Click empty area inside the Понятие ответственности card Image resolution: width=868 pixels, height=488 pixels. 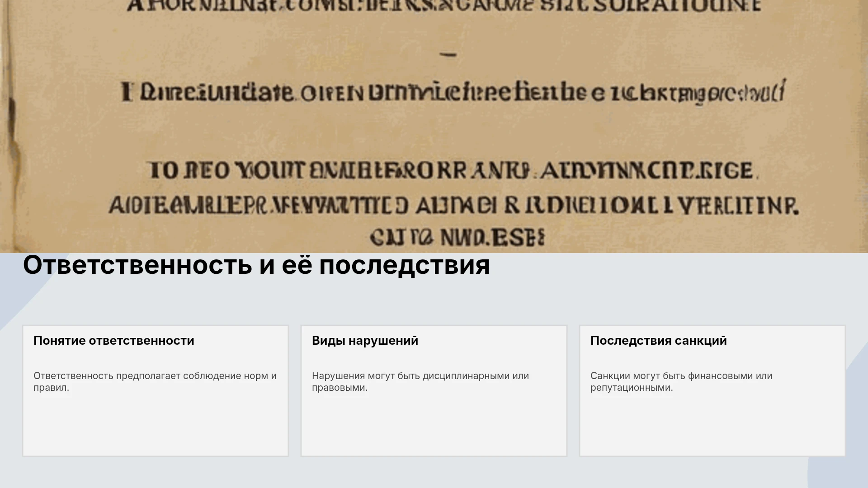pos(156,425)
